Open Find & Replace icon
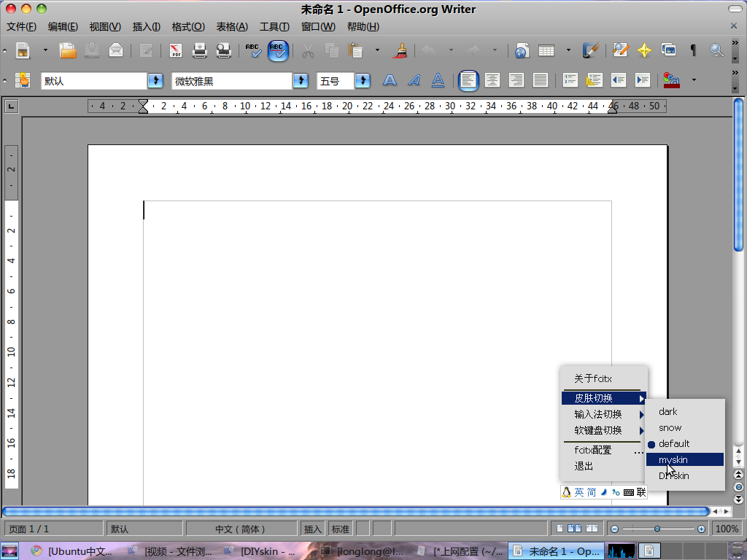747x560 pixels. (x=621, y=50)
